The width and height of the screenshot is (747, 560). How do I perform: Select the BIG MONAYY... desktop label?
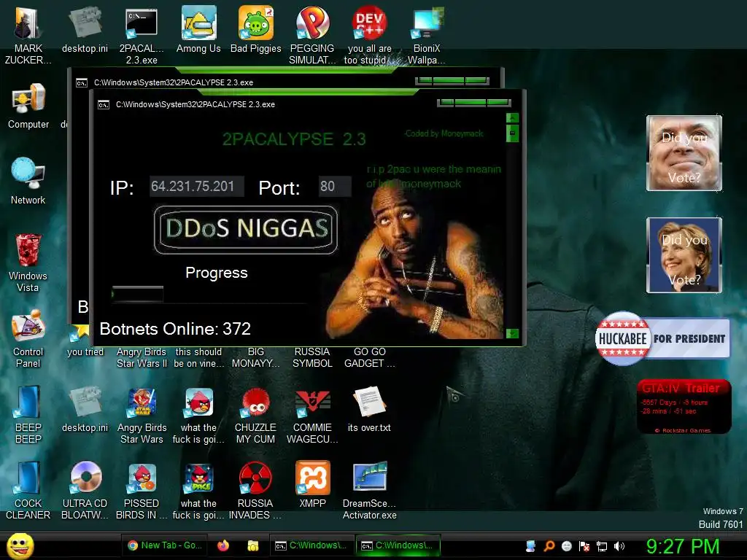[x=256, y=357]
